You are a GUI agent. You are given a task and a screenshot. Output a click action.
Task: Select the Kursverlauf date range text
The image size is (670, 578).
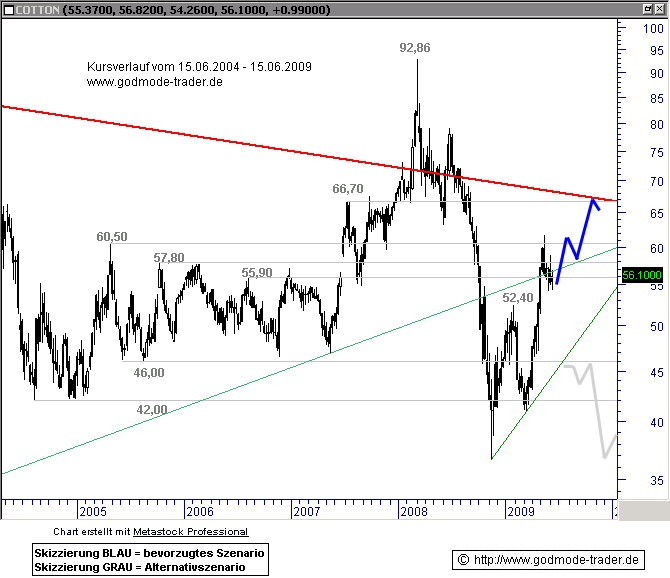(199, 67)
